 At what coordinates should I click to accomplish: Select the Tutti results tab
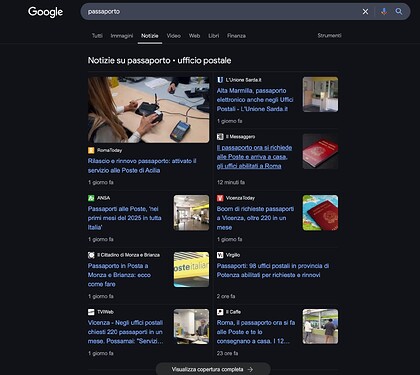click(x=97, y=36)
